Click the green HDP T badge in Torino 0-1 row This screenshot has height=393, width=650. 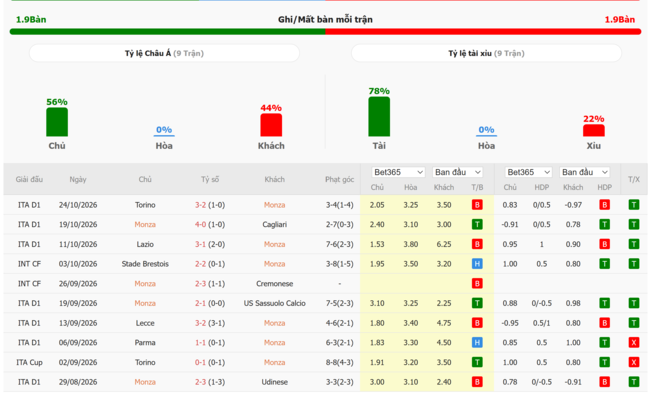click(604, 362)
